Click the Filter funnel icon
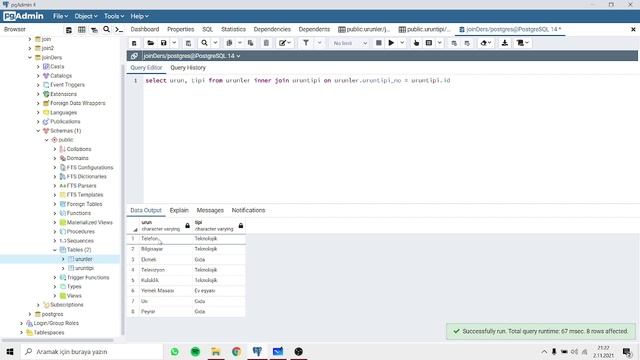This screenshot has width=640, height=360. coord(306,43)
